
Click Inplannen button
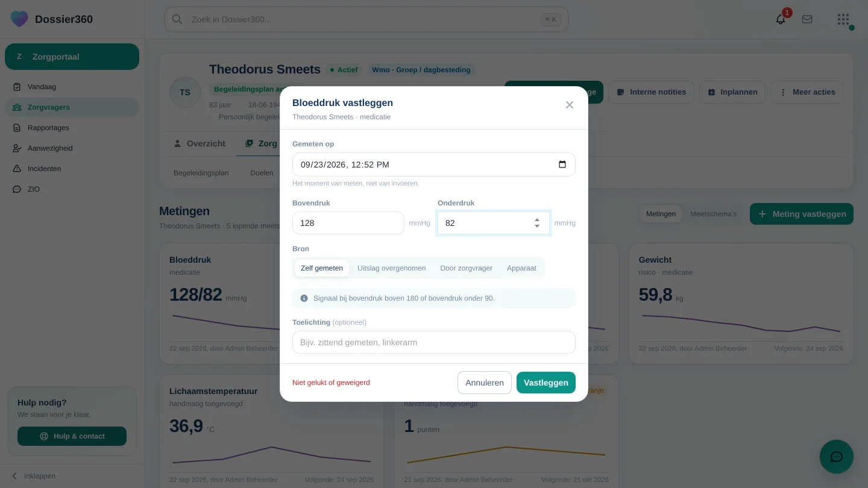pyautogui.click(x=732, y=92)
